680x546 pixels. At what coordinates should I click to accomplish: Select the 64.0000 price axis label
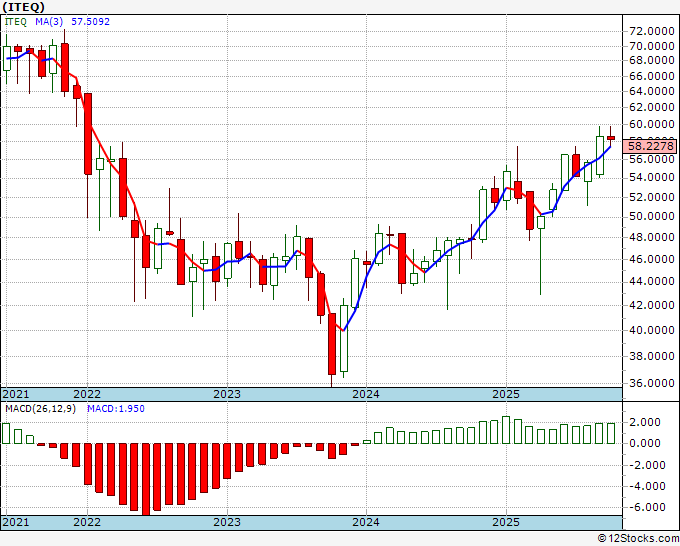click(x=652, y=91)
